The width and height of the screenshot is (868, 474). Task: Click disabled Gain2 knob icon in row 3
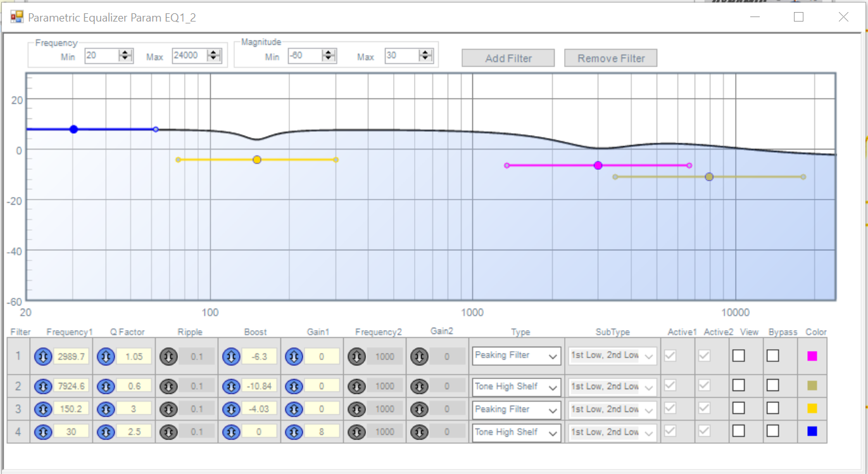pyautogui.click(x=419, y=409)
